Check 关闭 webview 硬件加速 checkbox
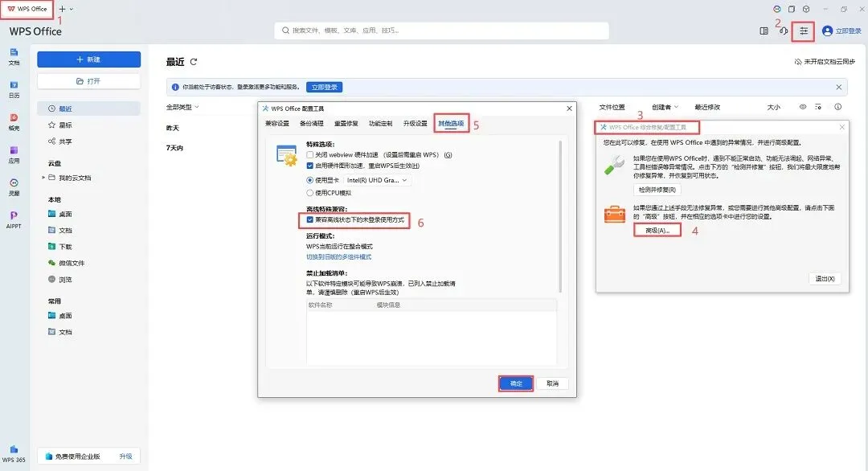Screen dimensions: 868x471 [310, 155]
